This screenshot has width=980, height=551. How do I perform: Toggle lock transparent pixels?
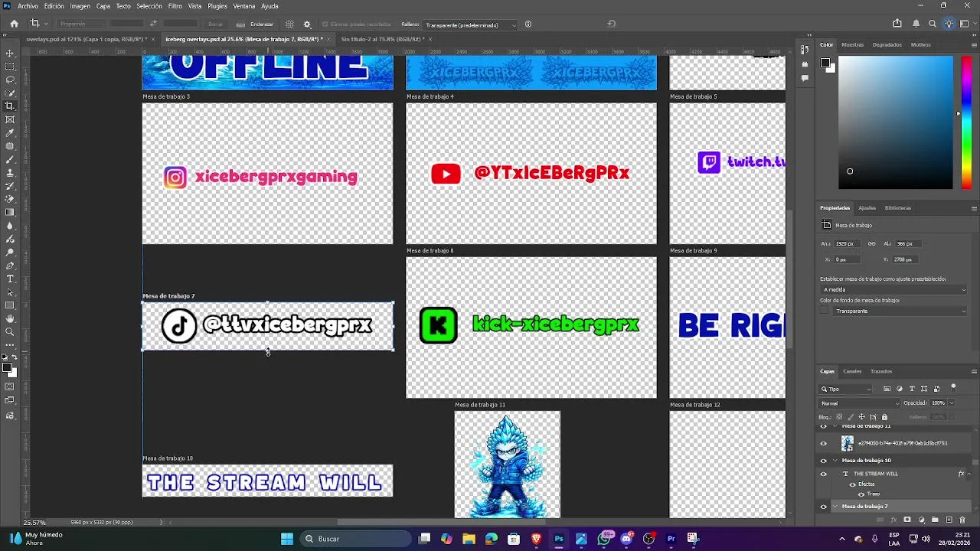pos(840,417)
